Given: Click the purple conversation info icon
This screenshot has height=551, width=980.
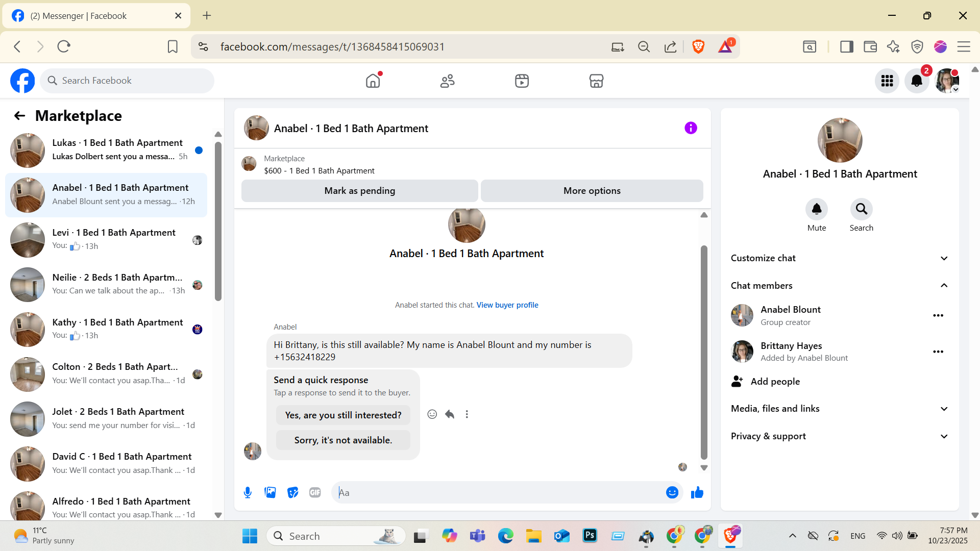Looking at the screenshot, I should coord(691,128).
